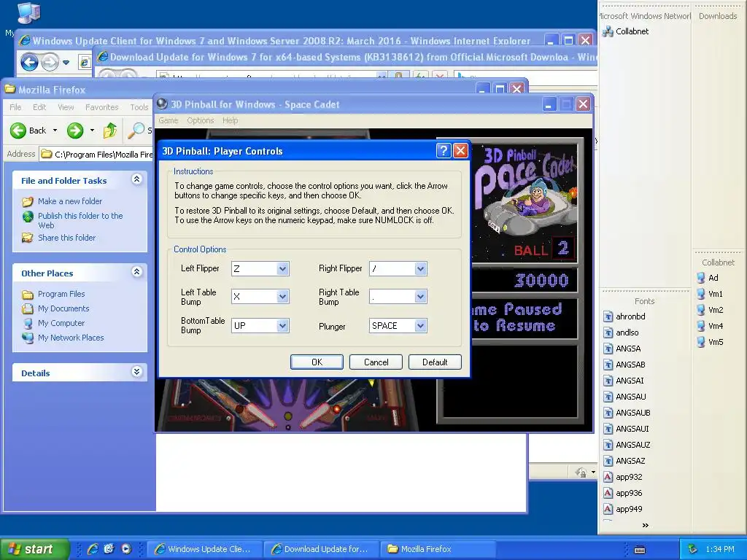This screenshot has height=560, width=747.
Task: Open the Forward history dropdown arrow
Action: click(92, 131)
